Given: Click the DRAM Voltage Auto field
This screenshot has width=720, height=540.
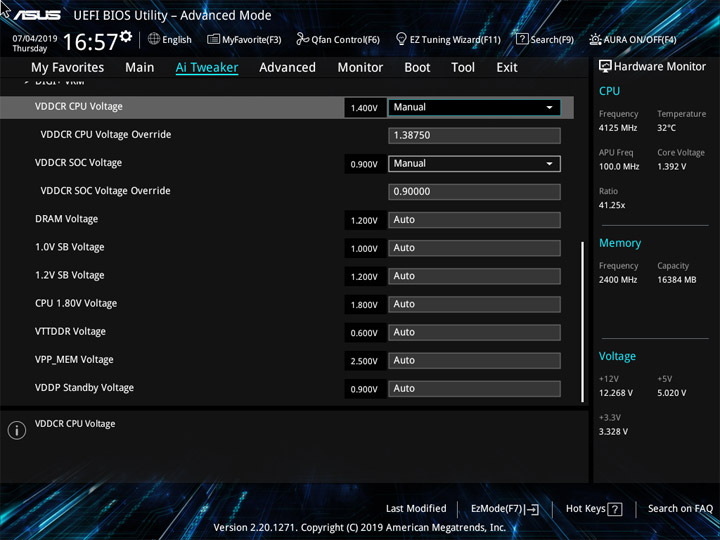Looking at the screenshot, I should (x=474, y=220).
